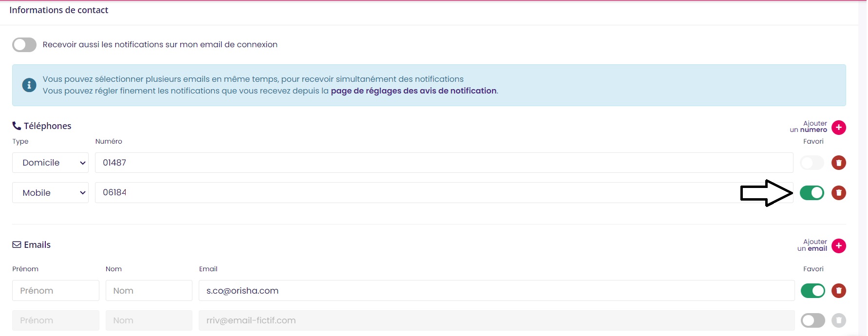Click the disabled Nom field for rriv@email-fictif.com
This screenshot has width=868, height=336.
click(149, 320)
